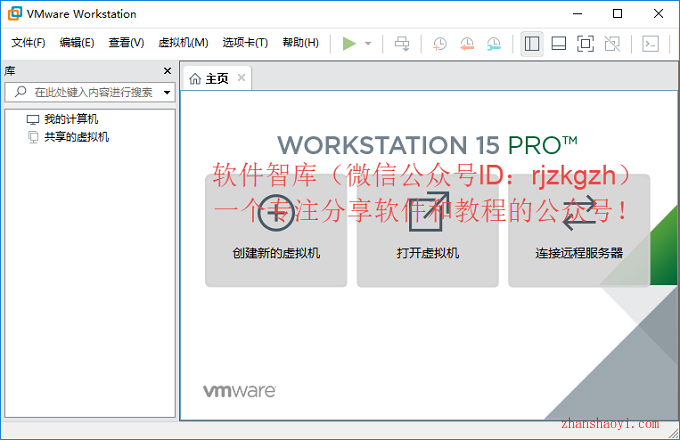Toggle the thumbnail bar view icon

(559, 43)
